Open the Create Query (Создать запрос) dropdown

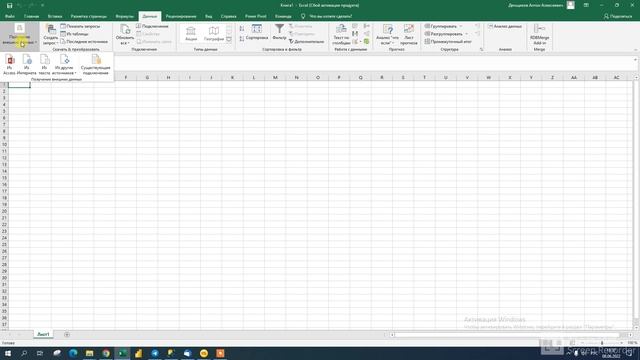(x=51, y=34)
